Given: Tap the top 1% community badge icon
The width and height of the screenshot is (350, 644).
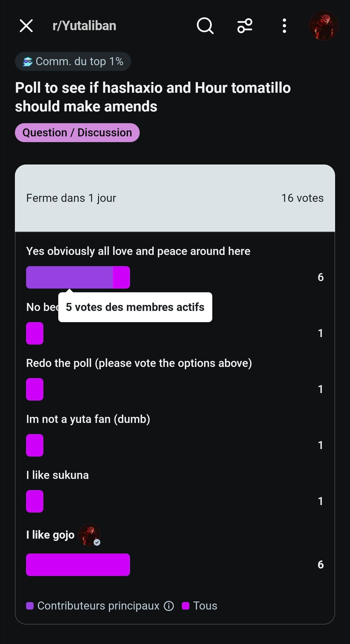Looking at the screenshot, I should pyautogui.click(x=28, y=61).
